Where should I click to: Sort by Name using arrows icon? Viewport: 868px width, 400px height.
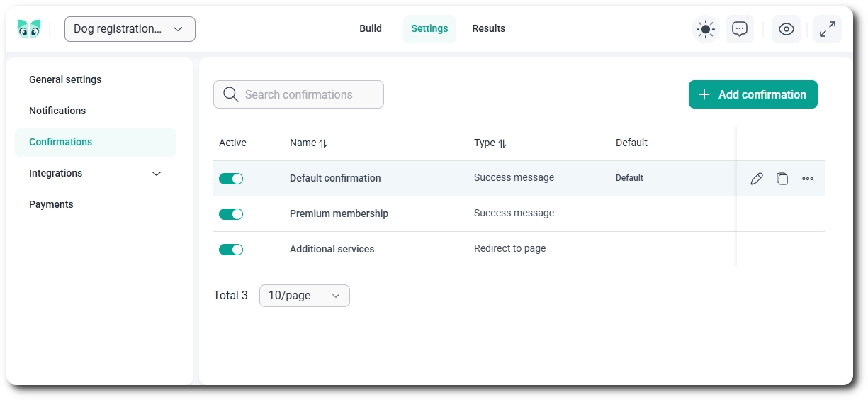click(x=323, y=143)
